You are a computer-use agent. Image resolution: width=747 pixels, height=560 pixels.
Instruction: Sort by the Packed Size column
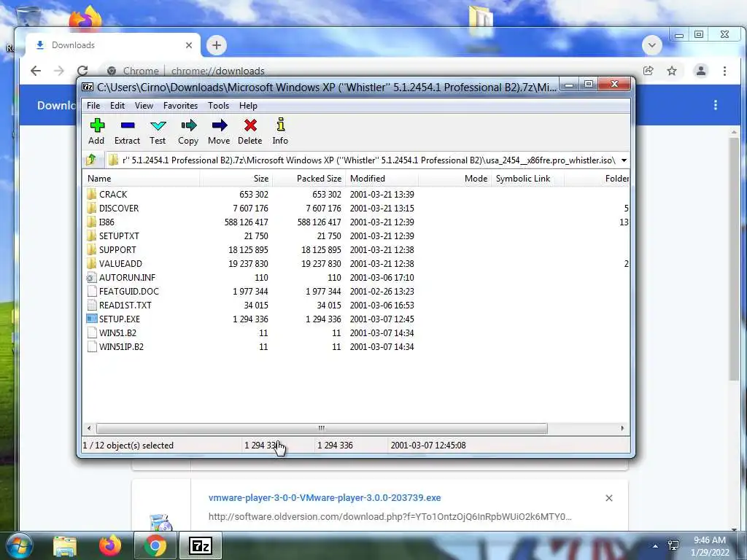click(x=309, y=179)
